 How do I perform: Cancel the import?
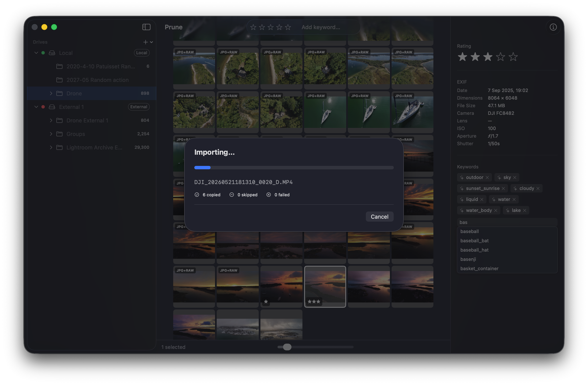380,217
